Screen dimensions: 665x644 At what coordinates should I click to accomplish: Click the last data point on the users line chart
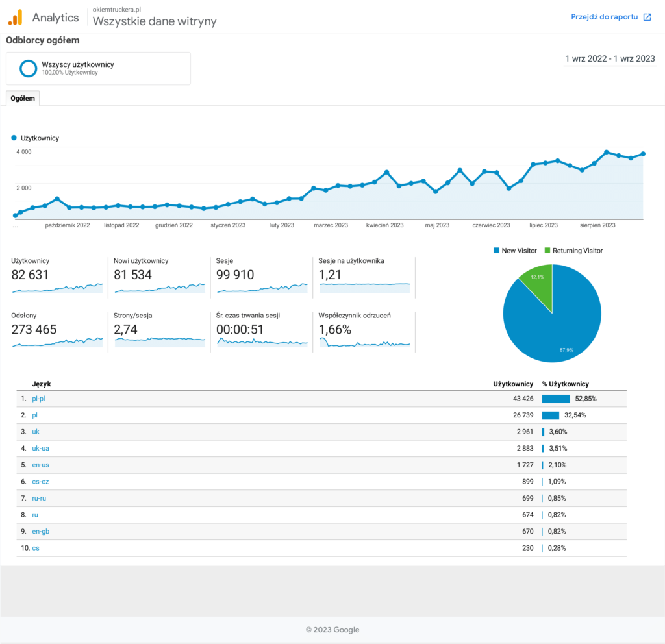pyautogui.click(x=643, y=154)
